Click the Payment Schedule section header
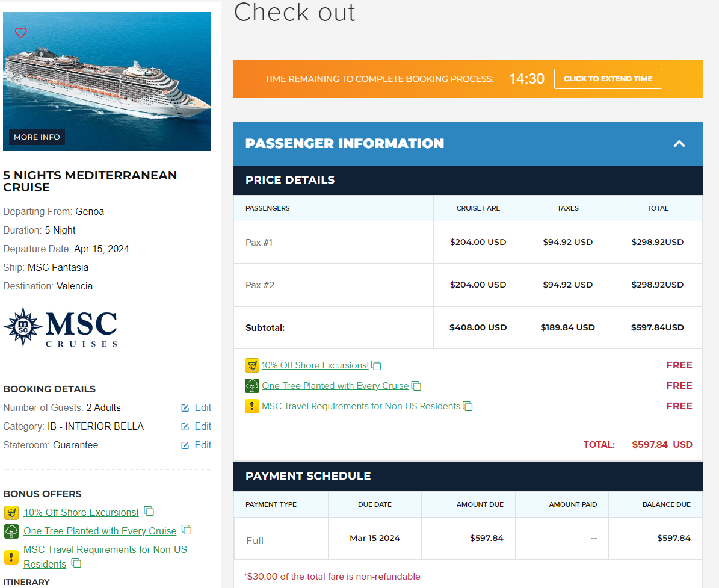Viewport: 719px width, 588px height. pos(468,476)
